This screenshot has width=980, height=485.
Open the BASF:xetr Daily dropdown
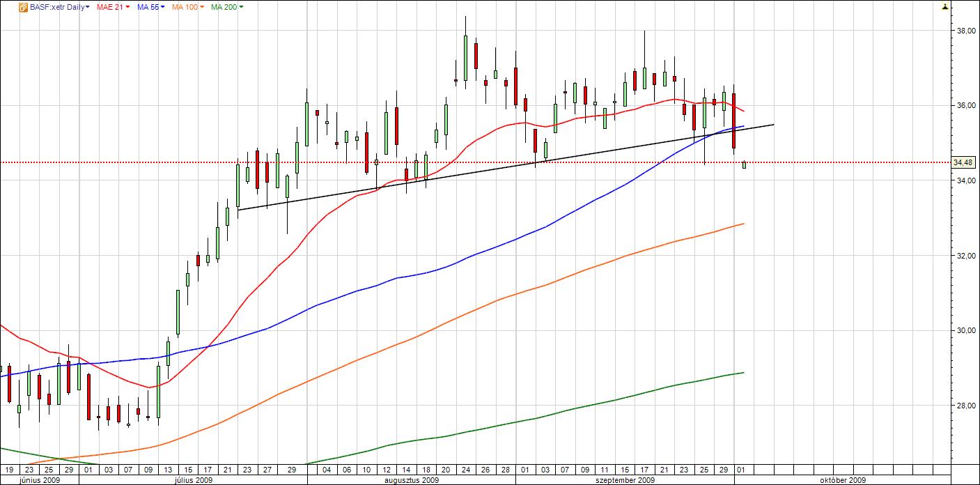tap(60, 6)
